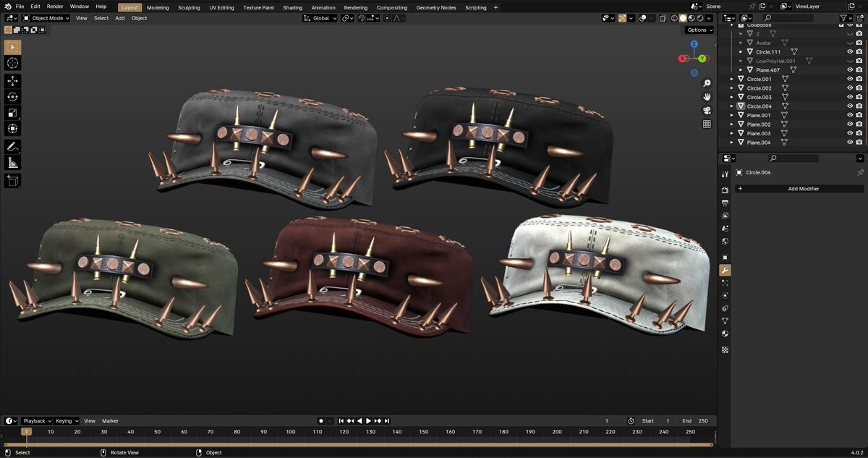Open the Particles properties tab

(725, 283)
